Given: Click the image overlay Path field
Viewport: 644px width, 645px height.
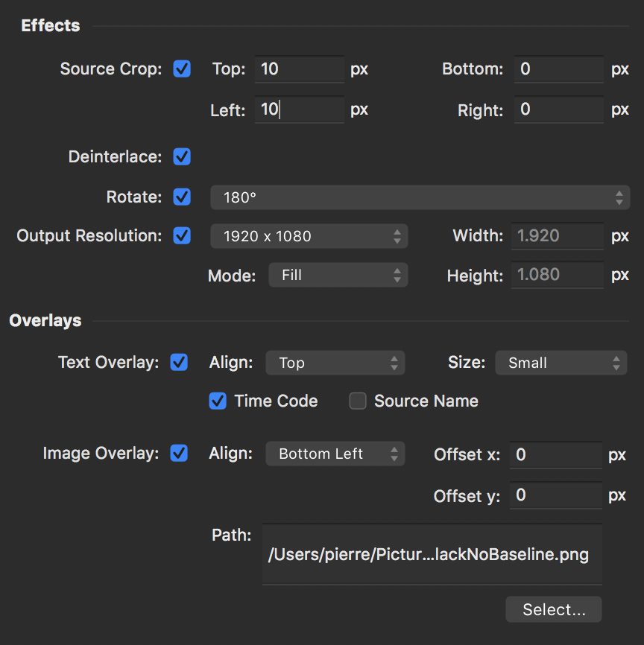Looking at the screenshot, I should click(x=432, y=555).
